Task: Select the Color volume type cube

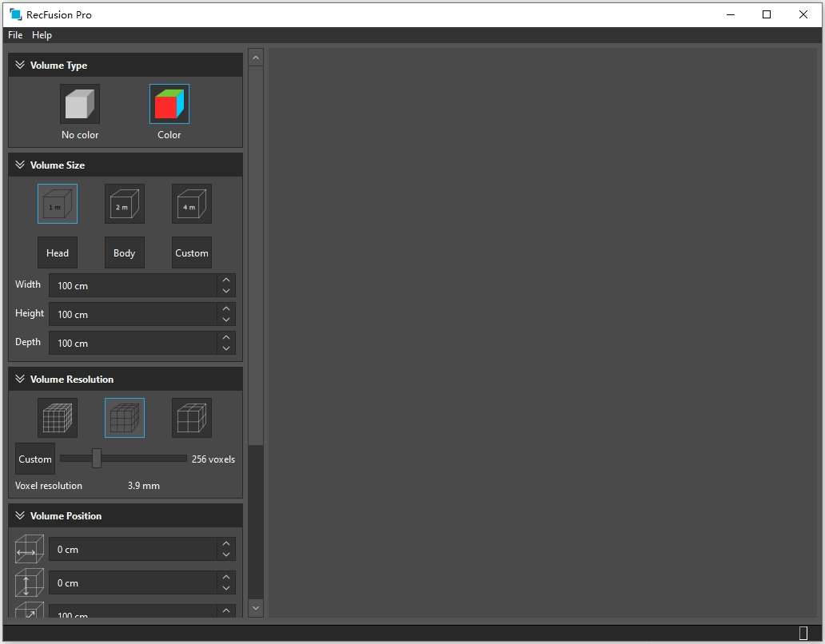Action: 169,104
